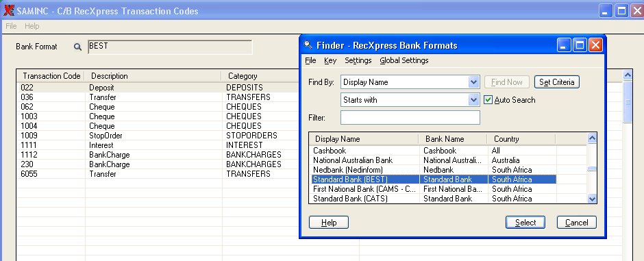This screenshot has width=644, height=261.
Task: Expand the Starts with condition dropdown
Action: [473, 100]
